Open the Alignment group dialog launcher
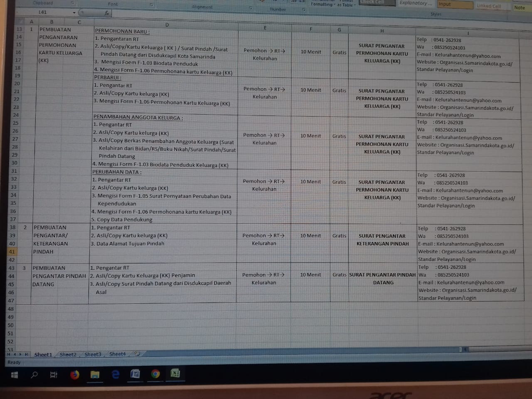532x399 pixels. tap(251, 8)
